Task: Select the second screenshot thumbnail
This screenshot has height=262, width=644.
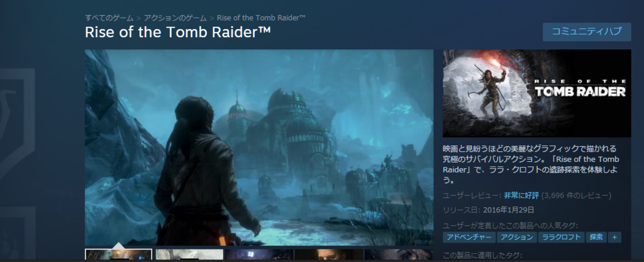Action: pos(189,254)
